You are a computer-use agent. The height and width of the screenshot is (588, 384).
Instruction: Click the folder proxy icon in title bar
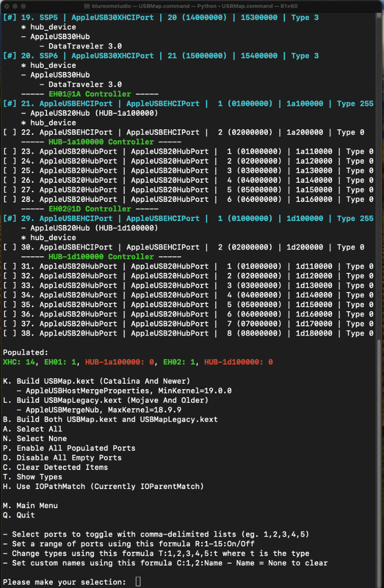tap(87, 6)
